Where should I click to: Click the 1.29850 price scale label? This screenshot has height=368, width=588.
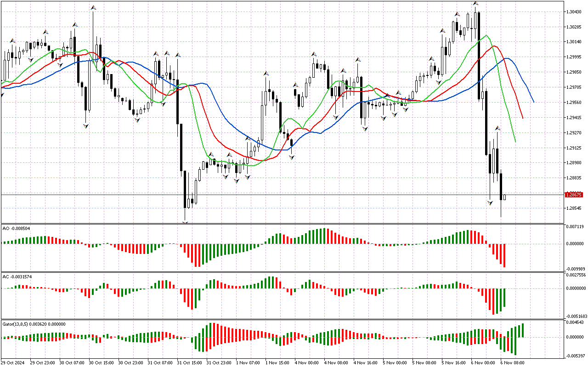574,72
